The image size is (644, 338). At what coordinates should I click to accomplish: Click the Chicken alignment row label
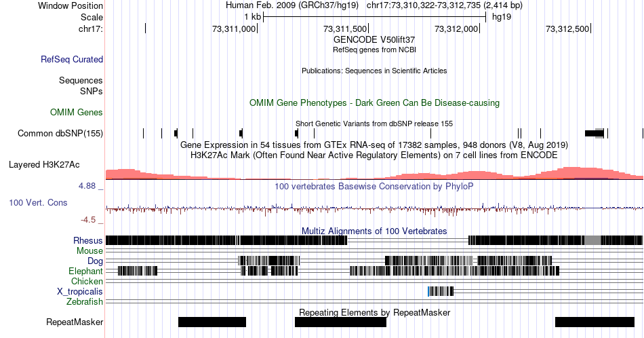point(87,281)
